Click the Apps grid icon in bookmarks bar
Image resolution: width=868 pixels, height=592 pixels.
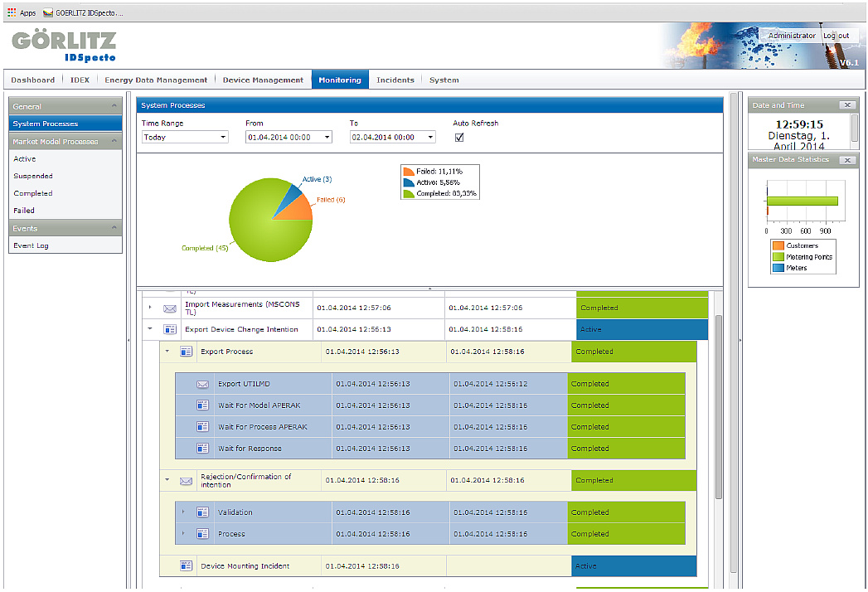click(11, 13)
